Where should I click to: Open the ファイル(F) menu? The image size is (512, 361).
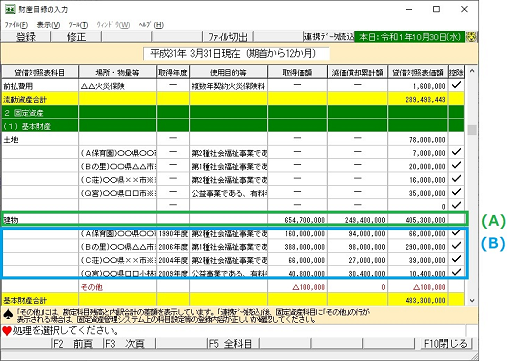click(16, 25)
